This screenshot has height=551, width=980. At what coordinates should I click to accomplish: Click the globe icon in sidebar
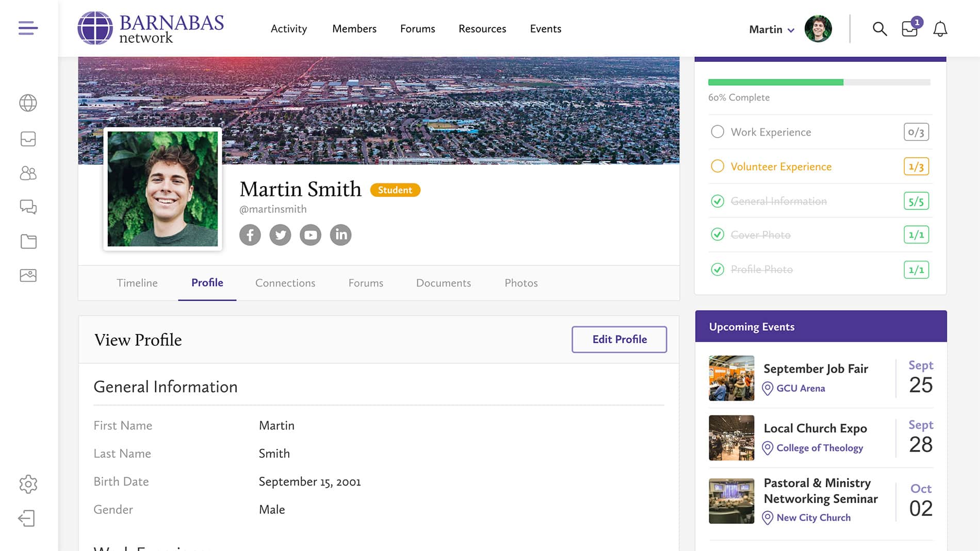28,103
